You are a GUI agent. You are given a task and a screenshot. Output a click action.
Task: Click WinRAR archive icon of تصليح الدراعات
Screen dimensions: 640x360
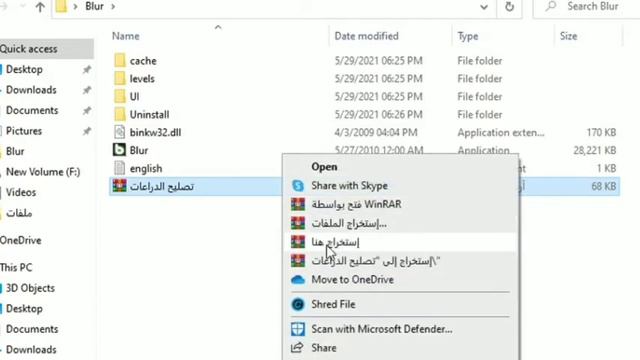tap(119, 186)
